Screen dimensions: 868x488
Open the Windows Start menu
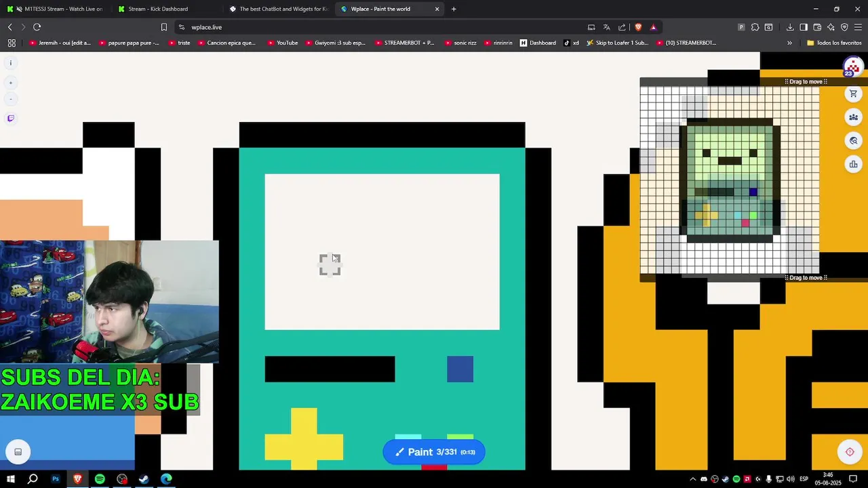pyautogui.click(x=11, y=479)
